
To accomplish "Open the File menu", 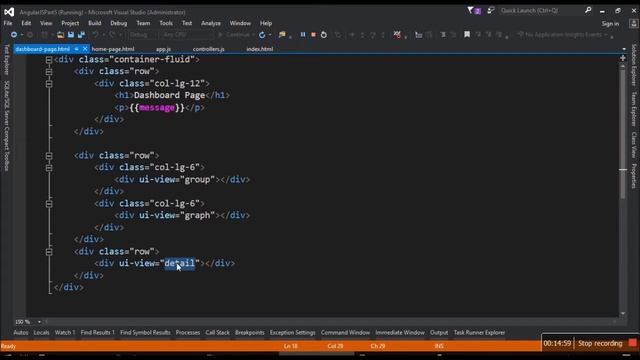I will tap(8, 23).
